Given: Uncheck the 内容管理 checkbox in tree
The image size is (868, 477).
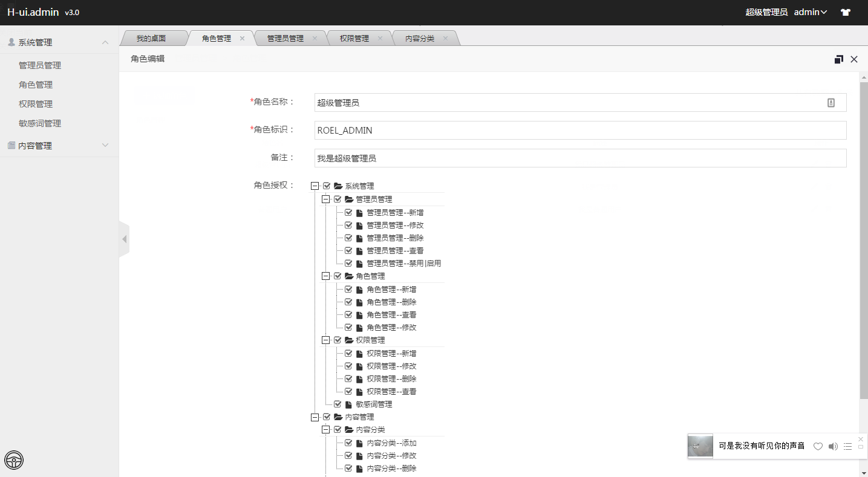Looking at the screenshot, I should (327, 417).
